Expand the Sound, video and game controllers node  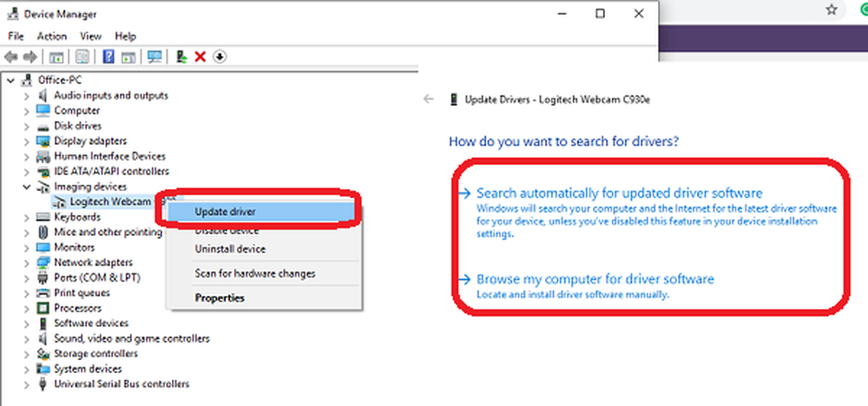27,338
